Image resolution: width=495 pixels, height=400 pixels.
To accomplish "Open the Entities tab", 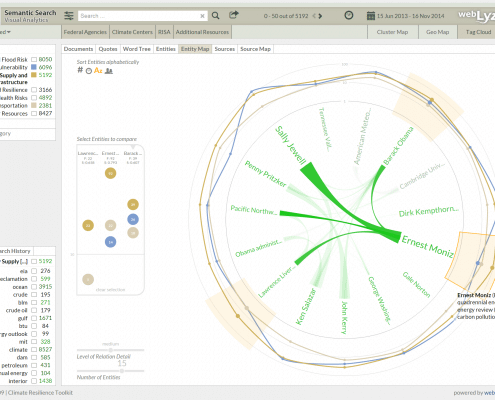I will click(166, 49).
